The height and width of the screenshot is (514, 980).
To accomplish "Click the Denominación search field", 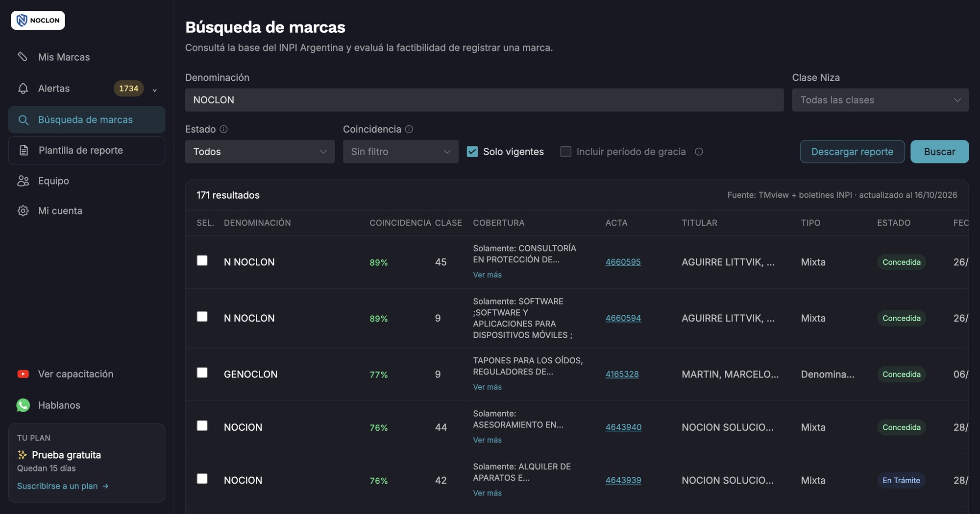I will (485, 100).
